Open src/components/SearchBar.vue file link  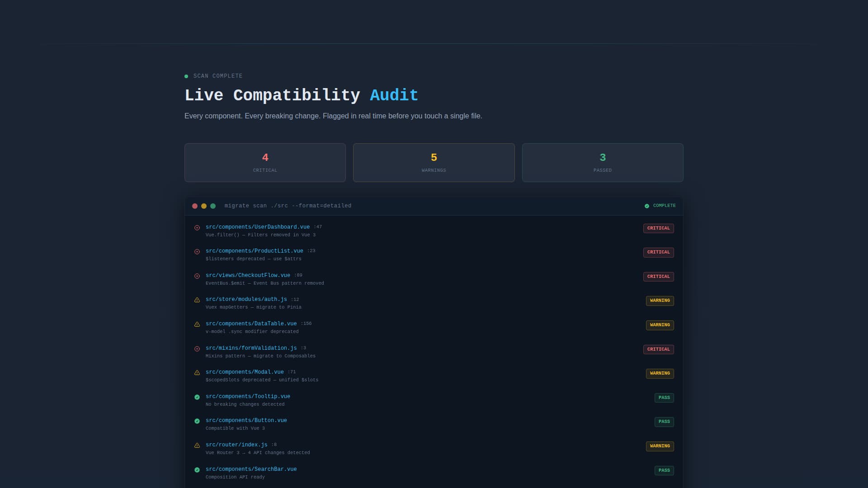click(251, 469)
